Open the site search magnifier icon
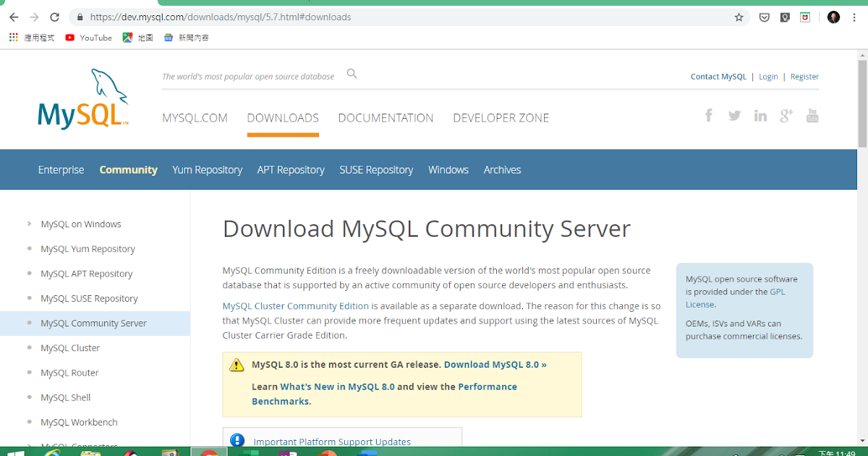This screenshot has width=868, height=456. point(352,73)
